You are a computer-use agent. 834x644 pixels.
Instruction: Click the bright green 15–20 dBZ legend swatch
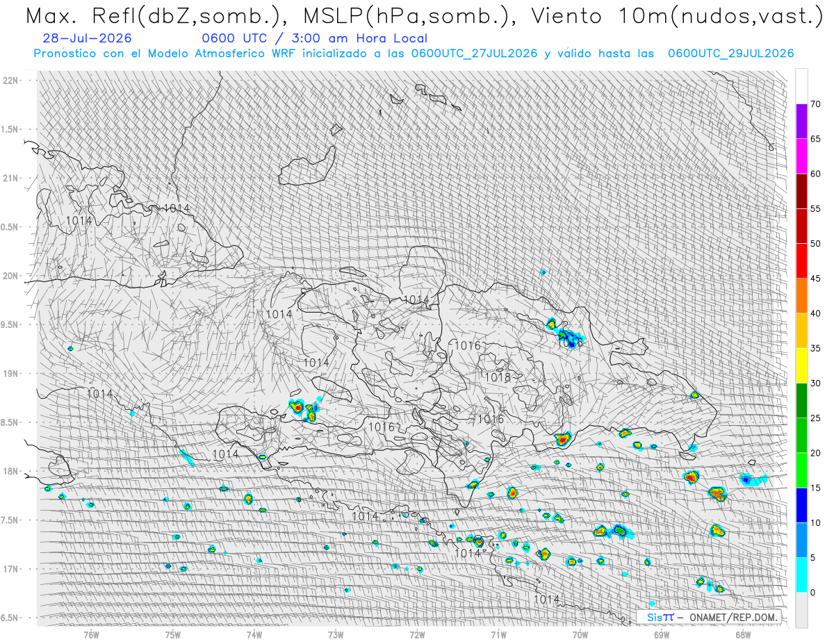[x=801, y=470]
